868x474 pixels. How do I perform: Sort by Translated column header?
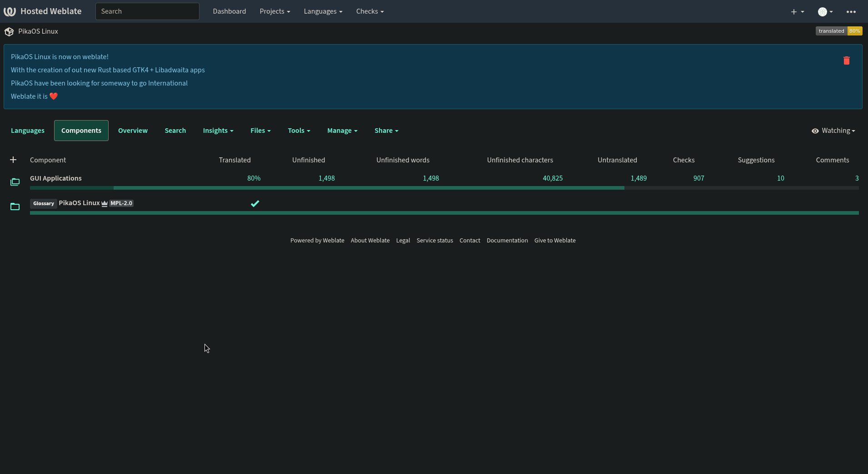(x=235, y=160)
